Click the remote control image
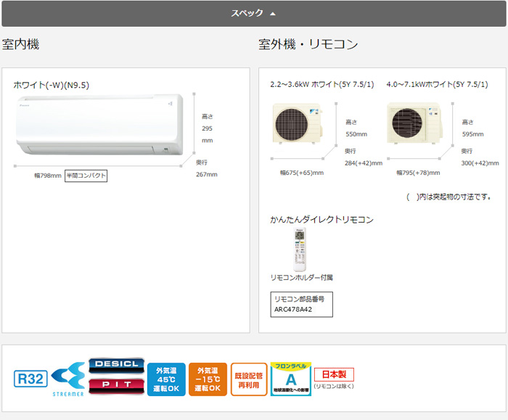 (x=300, y=250)
